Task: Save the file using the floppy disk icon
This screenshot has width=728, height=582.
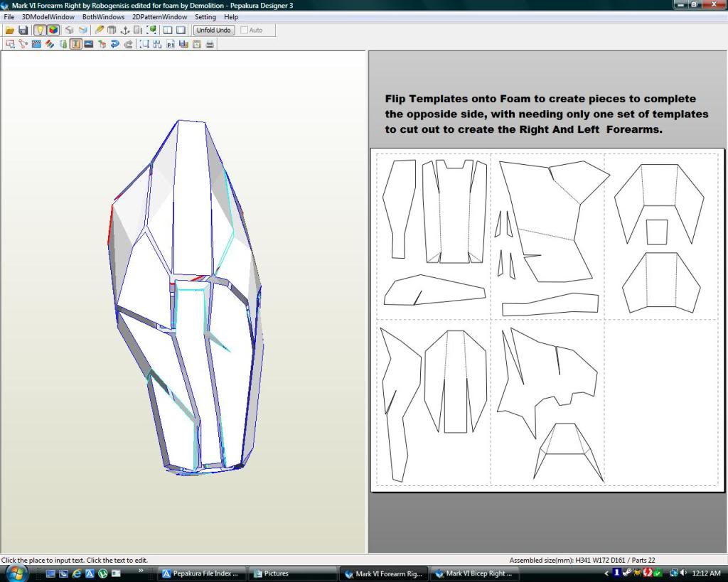Action: 23,30
